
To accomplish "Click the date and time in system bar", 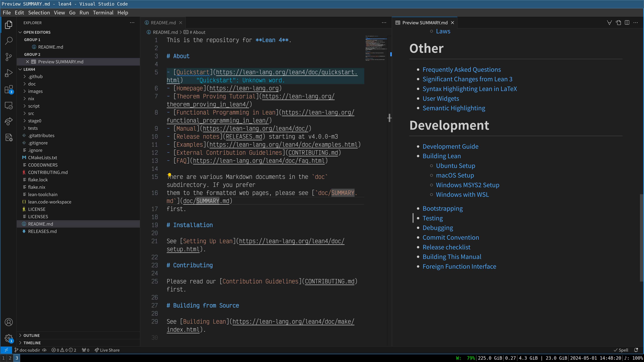I will (x=596, y=358).
